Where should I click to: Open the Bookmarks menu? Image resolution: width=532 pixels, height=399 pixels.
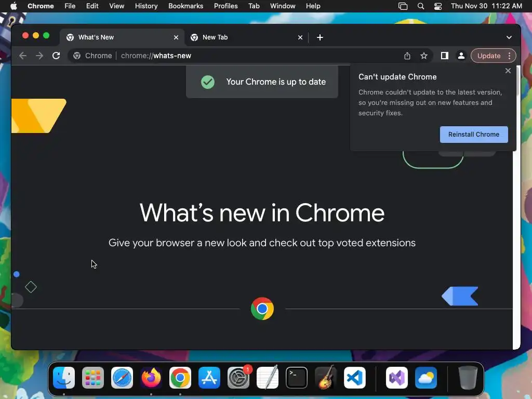point(185,6)
